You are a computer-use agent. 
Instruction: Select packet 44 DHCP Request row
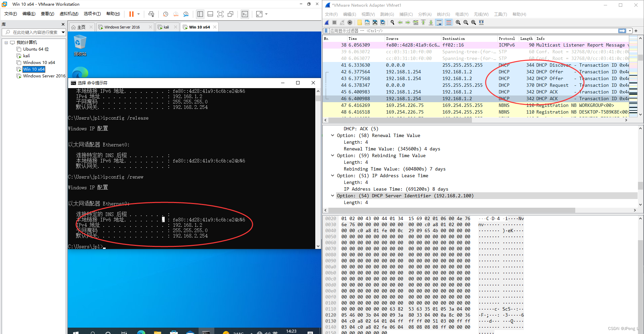(x=476, y=85)
